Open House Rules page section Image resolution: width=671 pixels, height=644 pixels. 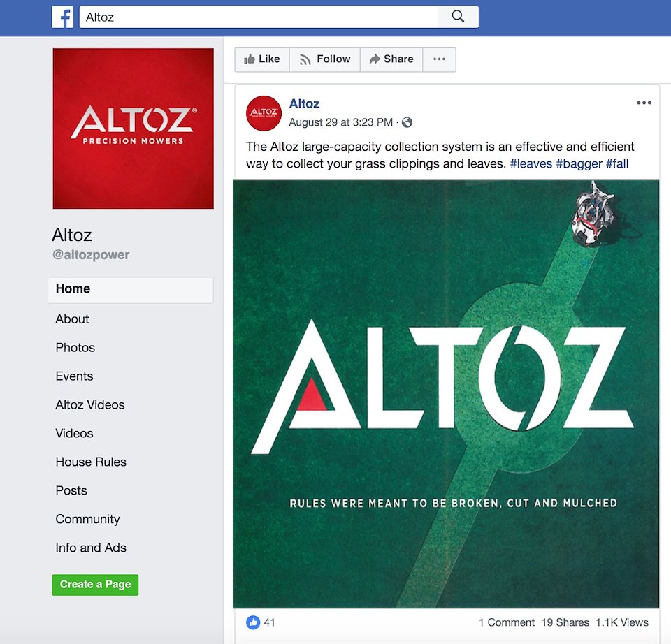click(x=91, y=462)
